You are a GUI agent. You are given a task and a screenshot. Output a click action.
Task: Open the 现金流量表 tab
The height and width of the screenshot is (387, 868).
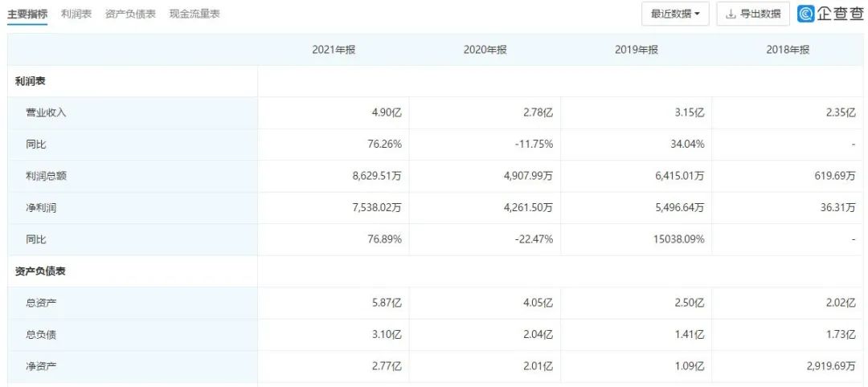pos(194,14)
